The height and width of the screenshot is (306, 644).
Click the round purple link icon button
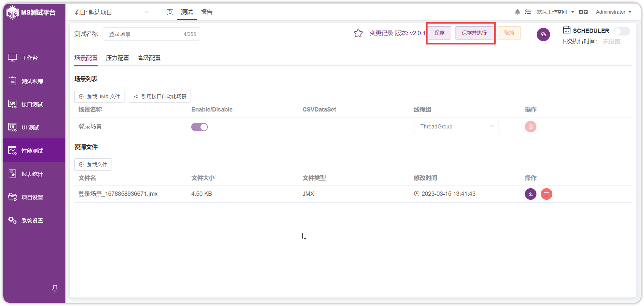pos(543,35)
